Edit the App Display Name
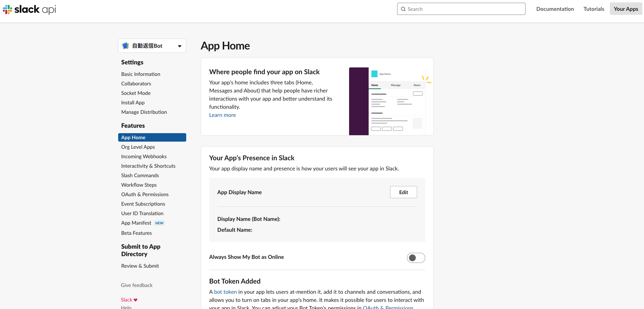 (x=403, y=192)
